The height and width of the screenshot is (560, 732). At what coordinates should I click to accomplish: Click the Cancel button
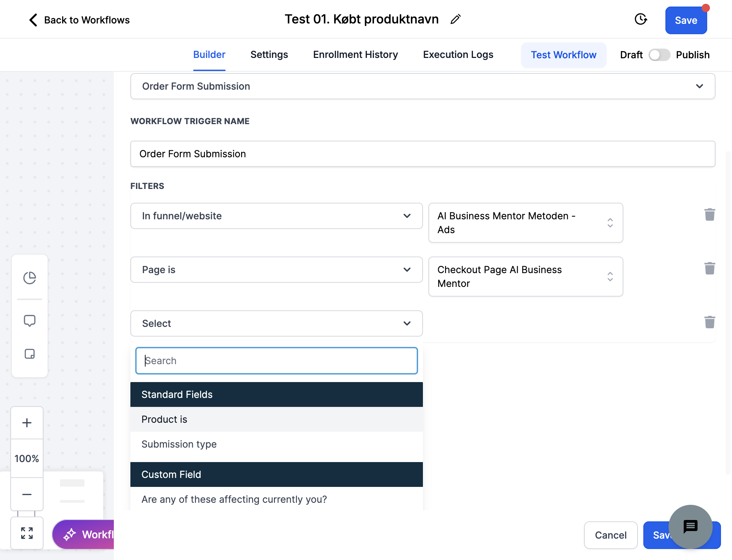611,535
